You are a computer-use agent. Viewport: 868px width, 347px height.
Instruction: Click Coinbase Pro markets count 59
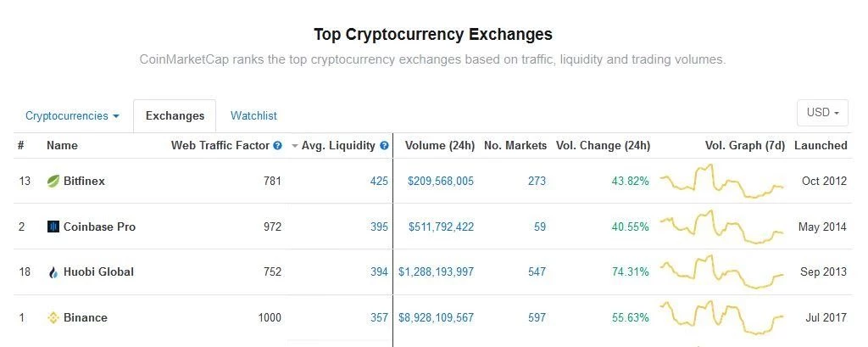point(539,227)
